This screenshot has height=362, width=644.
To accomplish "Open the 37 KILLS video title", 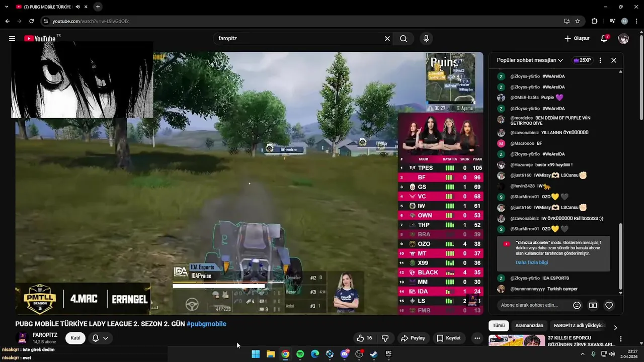I will 581,341.
